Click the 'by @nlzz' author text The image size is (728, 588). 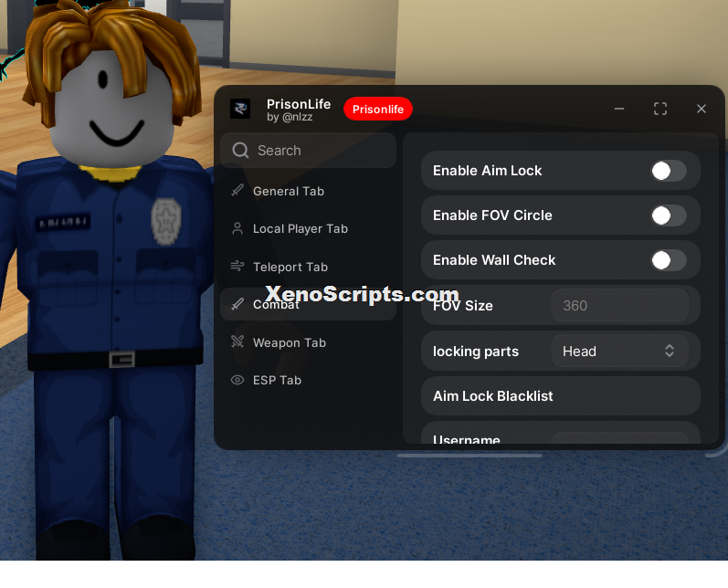click(290, 117)
